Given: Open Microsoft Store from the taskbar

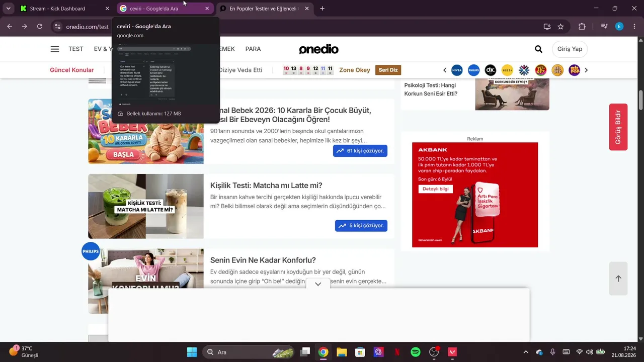Looking at the screenshot, I should tap(360, 352).
